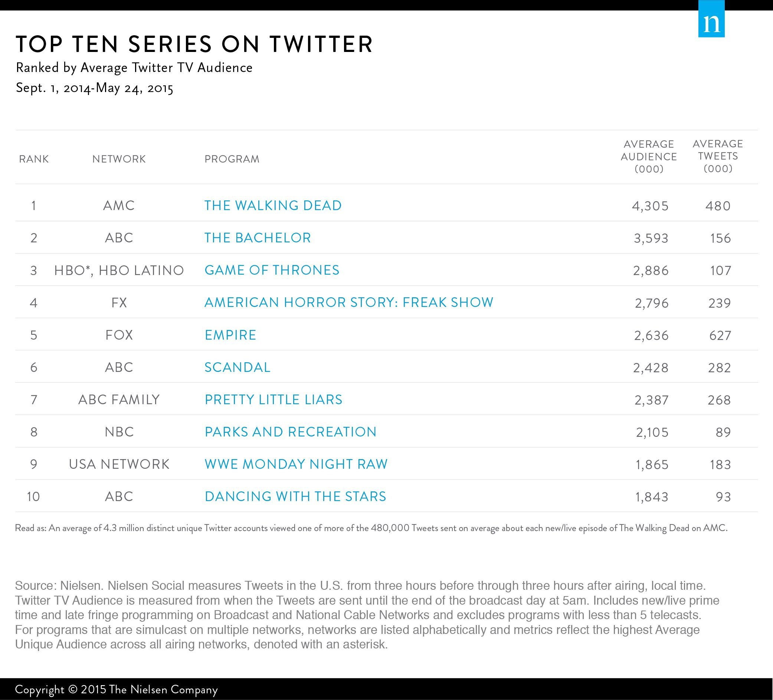Open The Bachelor program link

point(257,238)
